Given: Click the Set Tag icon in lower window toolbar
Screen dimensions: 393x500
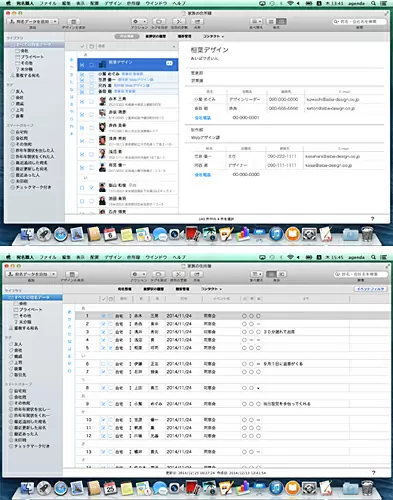Looking at the screenshot, I should (x=159, y=274).
